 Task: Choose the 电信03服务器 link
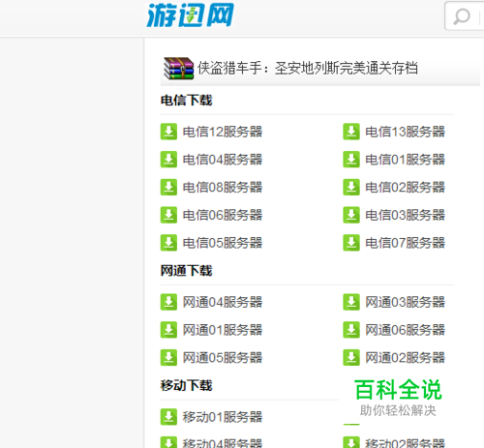pos(406,215)
